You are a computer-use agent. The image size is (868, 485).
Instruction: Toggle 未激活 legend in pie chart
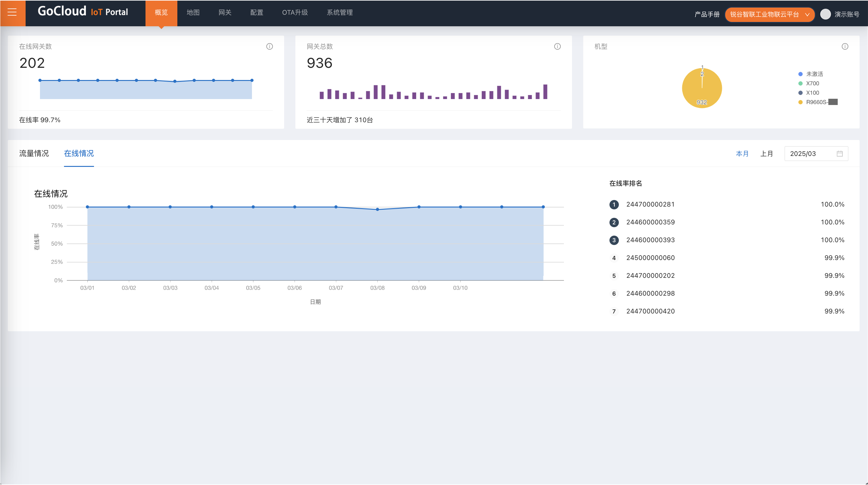tap(814, 74)
